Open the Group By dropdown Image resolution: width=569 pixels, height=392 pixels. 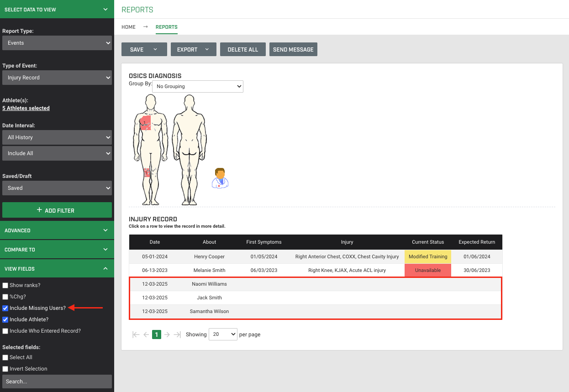(x=197, y=86)
